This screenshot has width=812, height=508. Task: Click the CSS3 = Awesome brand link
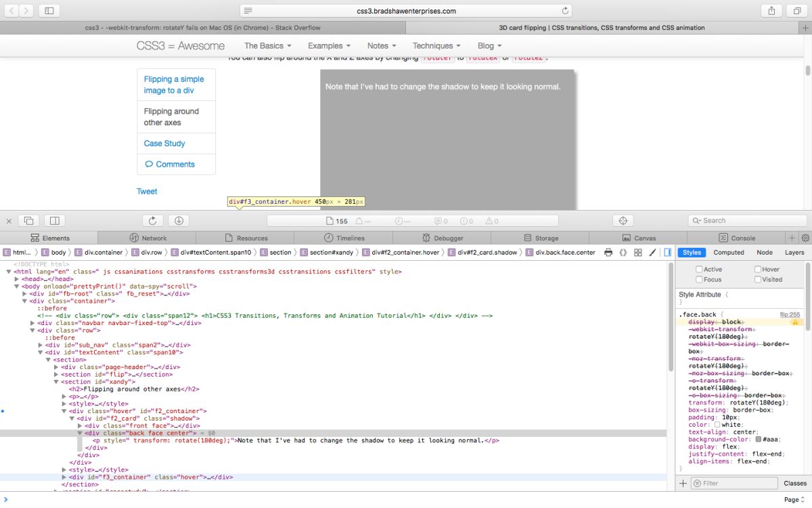(181, 45)
